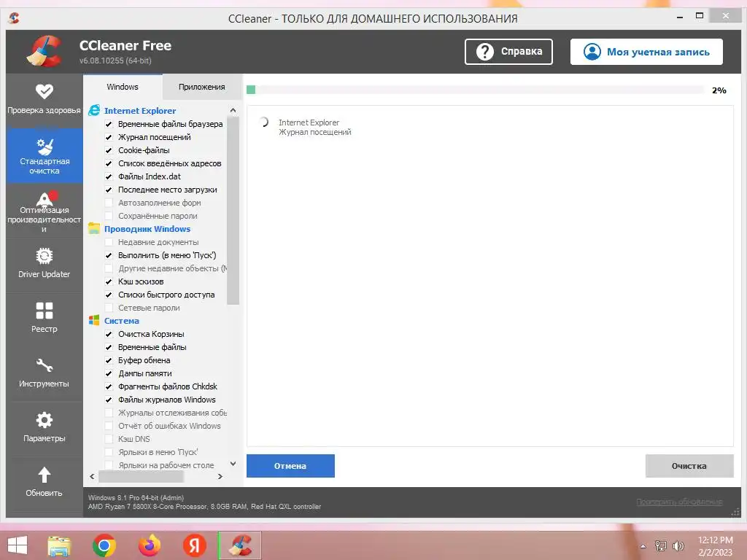Open Моя учетная запись
Viewport: 747px width, 560px height.
[x=646, y=52]
